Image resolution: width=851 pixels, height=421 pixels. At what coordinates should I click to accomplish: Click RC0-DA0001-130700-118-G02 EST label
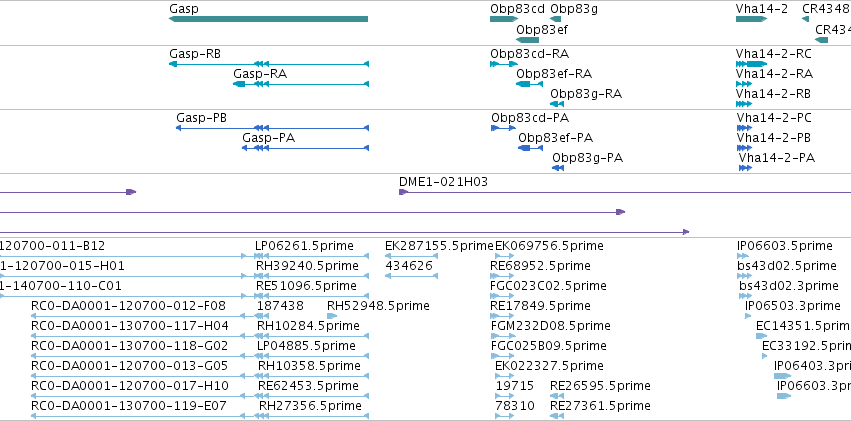(130, 346)
